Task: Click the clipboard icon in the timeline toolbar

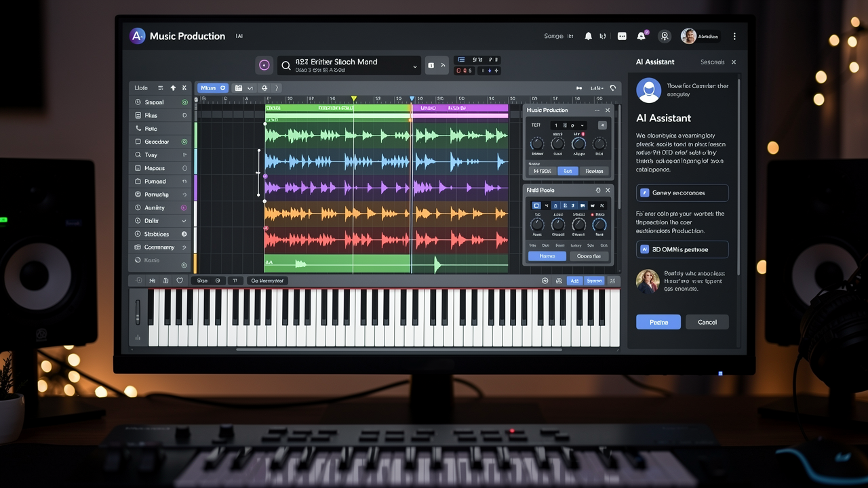Action: (238, 88)
